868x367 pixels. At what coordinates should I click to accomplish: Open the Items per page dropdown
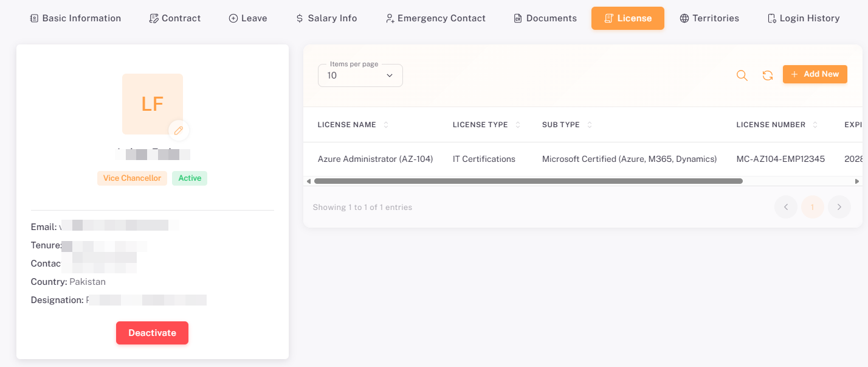click(x=360, y=75)
